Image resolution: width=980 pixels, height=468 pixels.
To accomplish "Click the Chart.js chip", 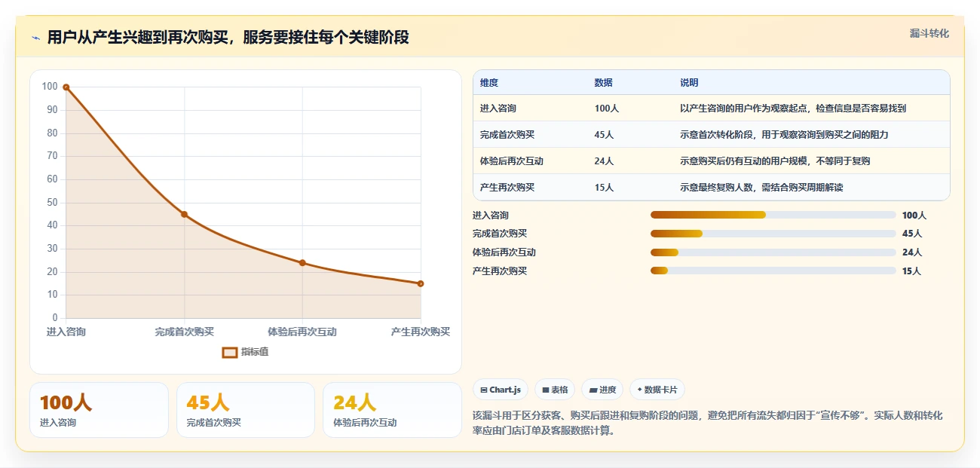I will click(x=501, y=390).
